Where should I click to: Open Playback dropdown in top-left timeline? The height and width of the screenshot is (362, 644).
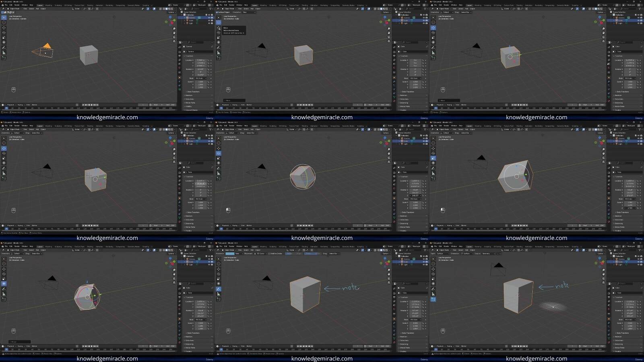coord(11,105)
